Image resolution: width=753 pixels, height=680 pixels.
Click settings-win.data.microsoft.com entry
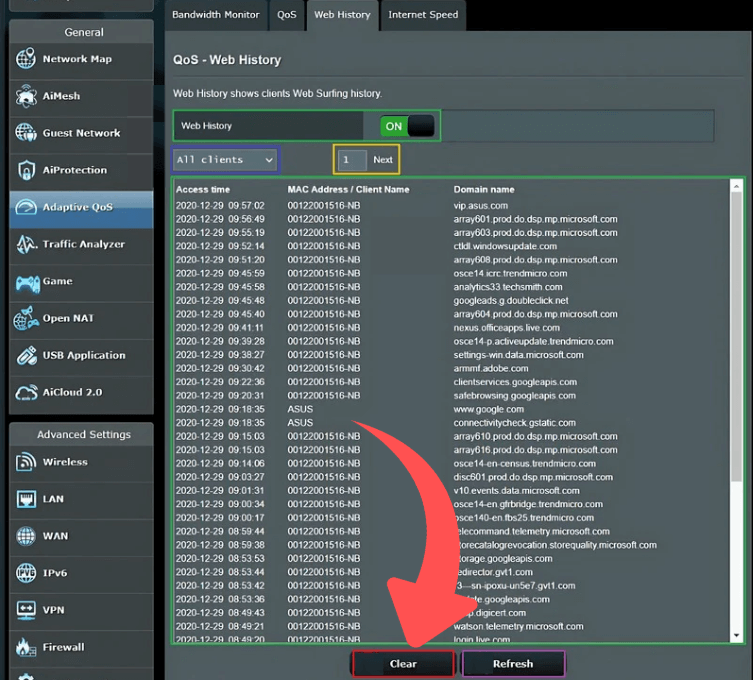pyautogui.click(x=519, y=355)
